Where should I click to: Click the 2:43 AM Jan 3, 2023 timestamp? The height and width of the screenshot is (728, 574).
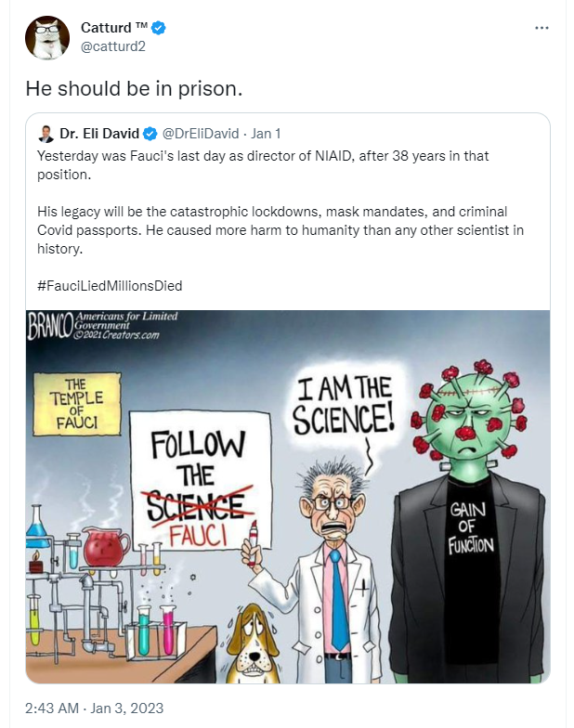pos(93,707)
